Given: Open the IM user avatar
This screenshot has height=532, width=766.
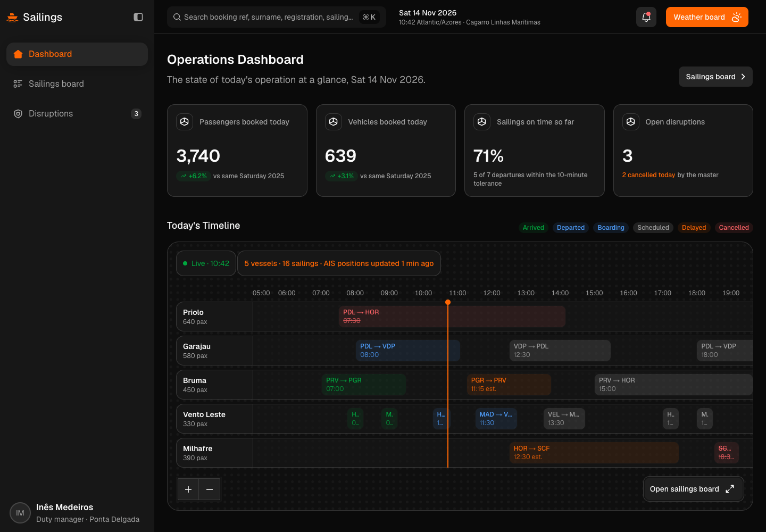Looking at the screenshot, I should click(20, 513).
